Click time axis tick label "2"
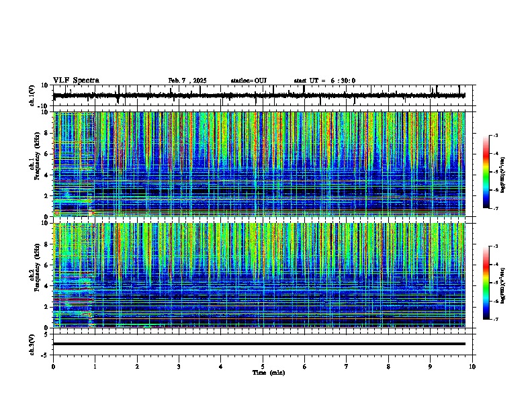 click(137, 367)
